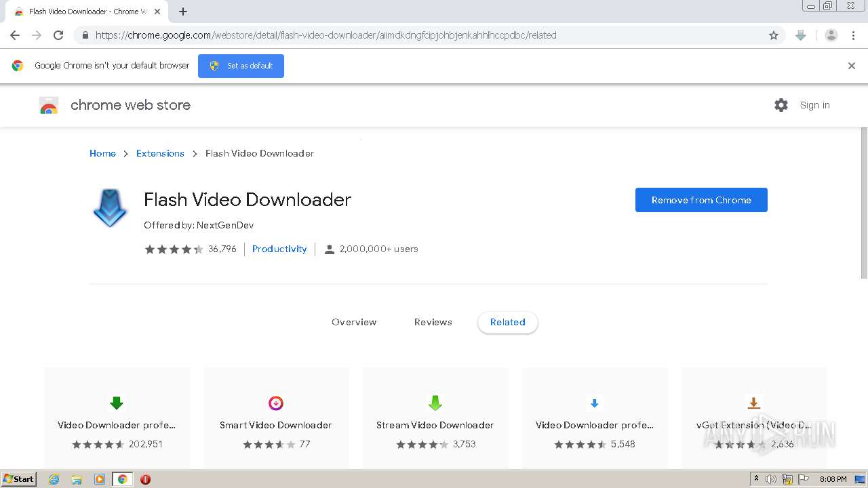Screen dimensions: 868x488
Task: Click the Sign in link
Action: coord(814,105)
